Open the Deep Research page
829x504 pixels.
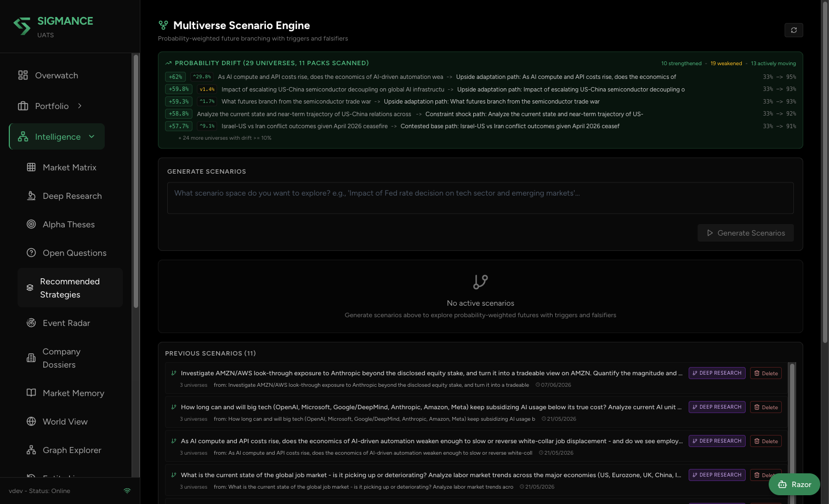click(70, 196)
